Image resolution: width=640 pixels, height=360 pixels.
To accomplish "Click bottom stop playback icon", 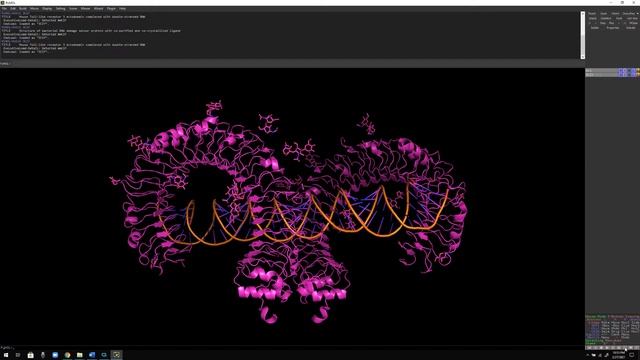I will click(601, 348).
